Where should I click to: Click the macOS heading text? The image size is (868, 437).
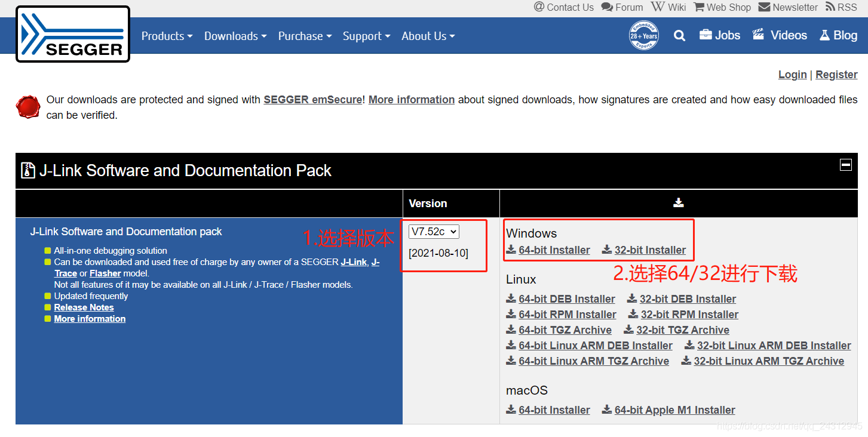click(527, 390)
